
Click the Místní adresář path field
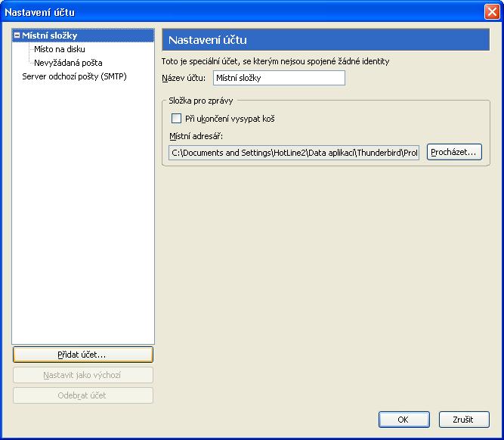[294, 153]
